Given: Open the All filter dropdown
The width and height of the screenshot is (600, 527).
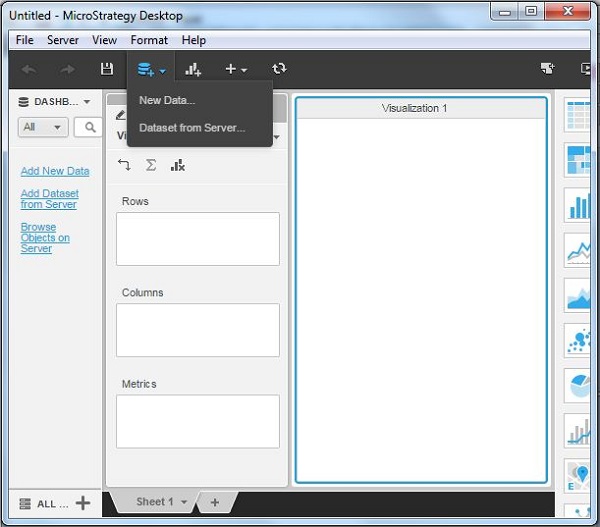Looking at the screenshot, I should coord(43,127).
